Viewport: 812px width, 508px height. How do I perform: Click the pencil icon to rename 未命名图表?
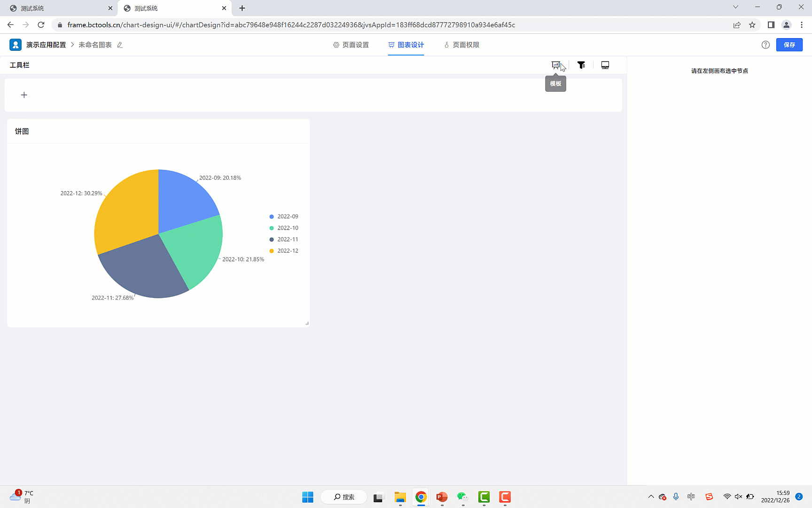tap(120, 45)
